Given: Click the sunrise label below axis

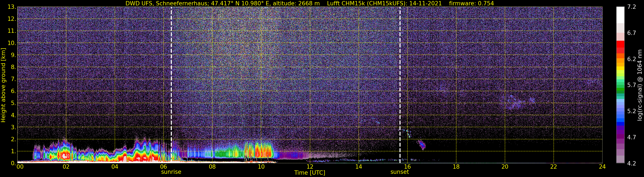Looking at the screenshot, I should point(171,172).
